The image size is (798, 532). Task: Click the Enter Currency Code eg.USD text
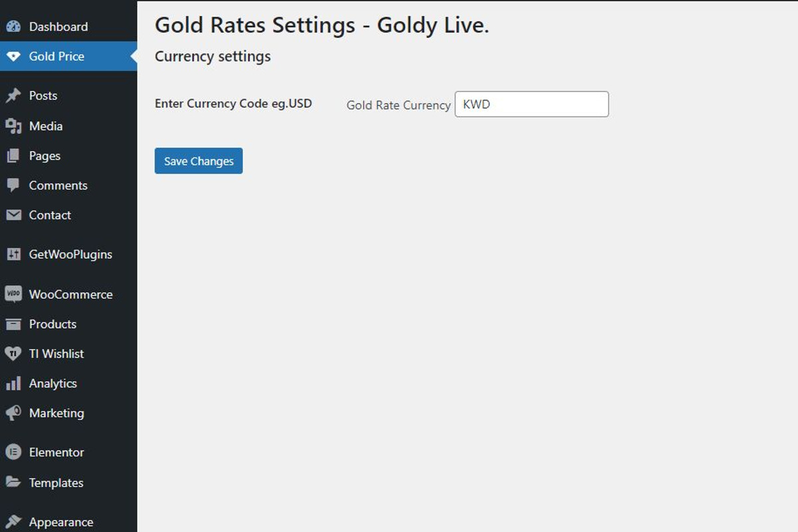(x=233, y=104)
